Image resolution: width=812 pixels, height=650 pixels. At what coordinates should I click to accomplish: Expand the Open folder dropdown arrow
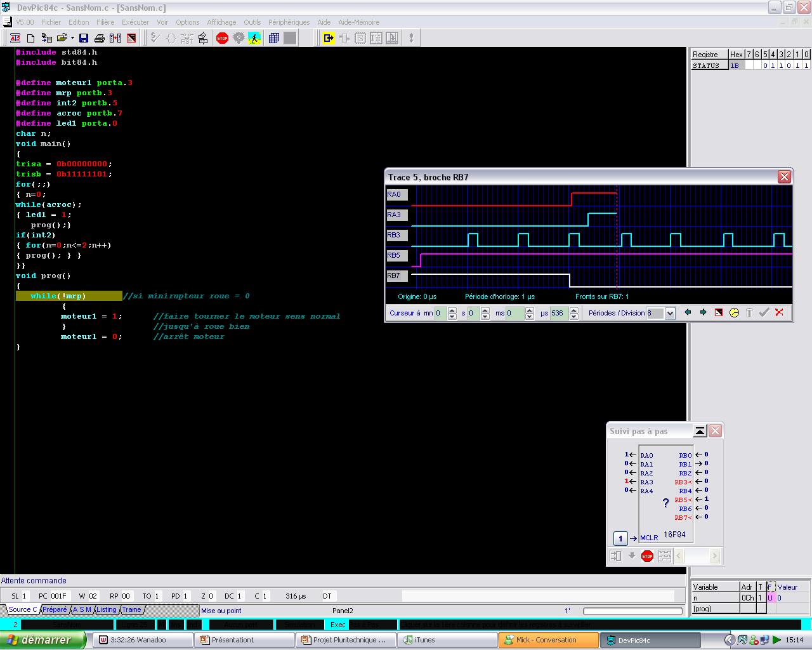coord(72,38)
